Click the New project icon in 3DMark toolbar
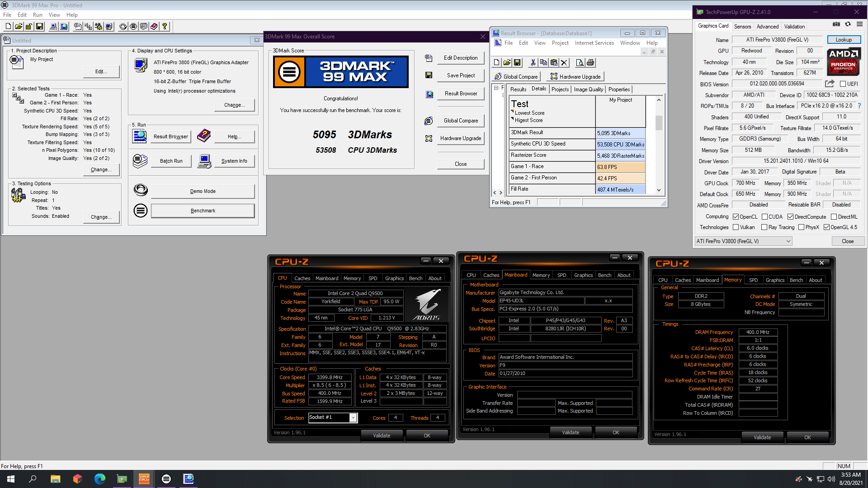The height and width of the screenshot is (488, 868). [x=8, y=27]
